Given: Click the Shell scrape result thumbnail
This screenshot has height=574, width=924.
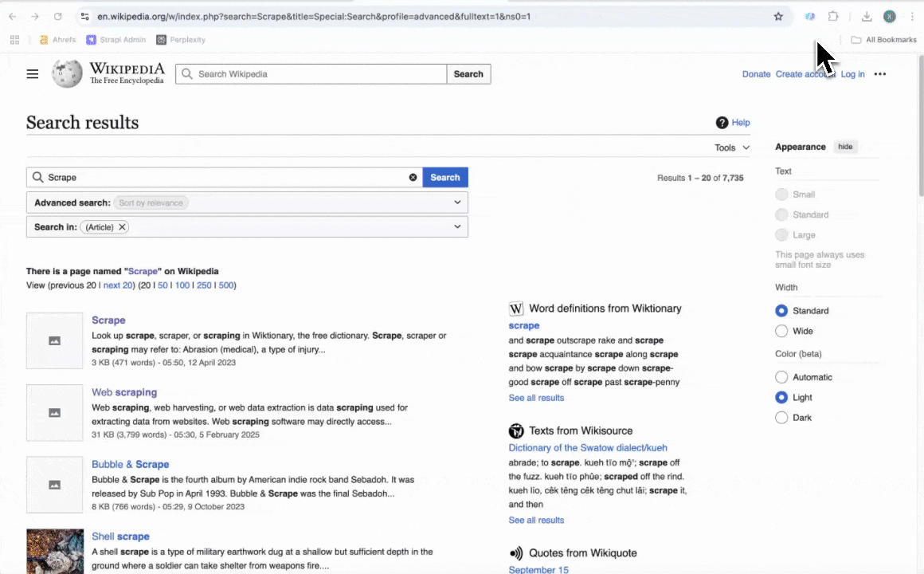Looking at the screenshot, I should point(55,551).
